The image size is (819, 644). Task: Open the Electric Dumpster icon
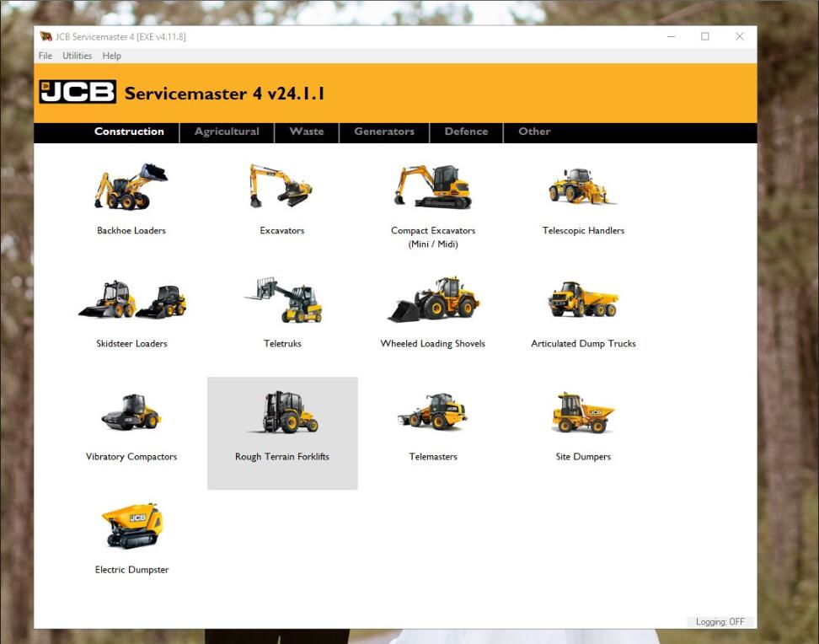pos(132,526)
